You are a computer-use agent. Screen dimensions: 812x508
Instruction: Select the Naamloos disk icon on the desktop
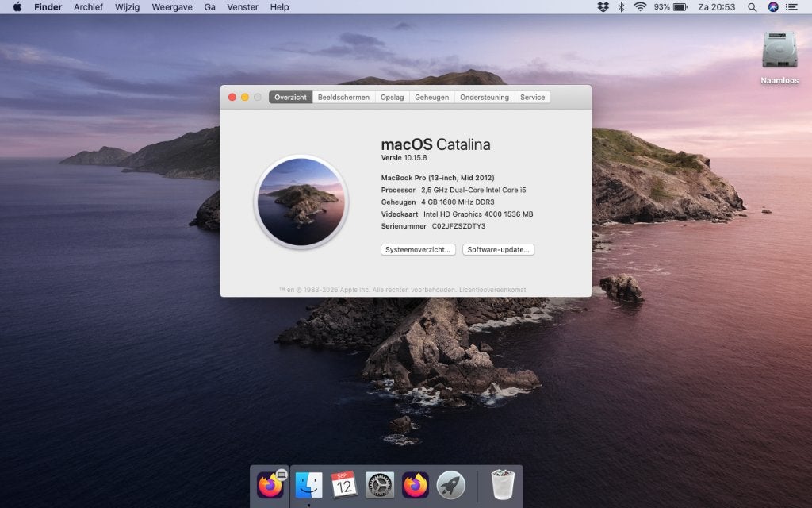point(779,50)
